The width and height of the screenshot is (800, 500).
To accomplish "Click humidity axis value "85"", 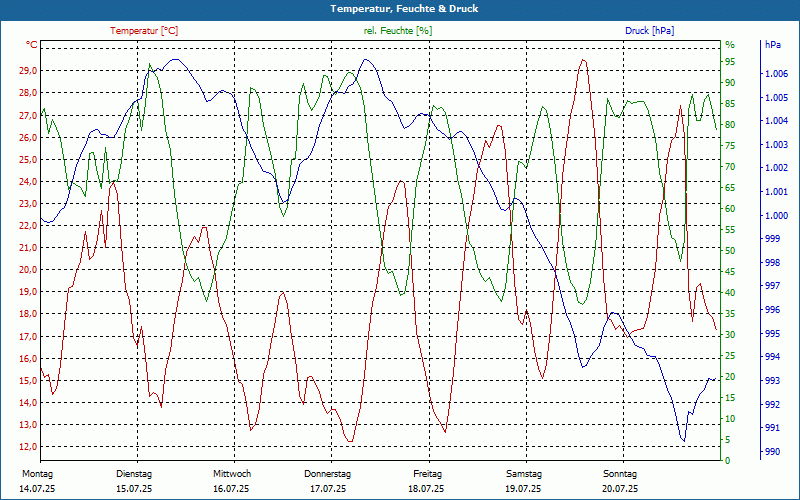I will click(x=730, y=104).
